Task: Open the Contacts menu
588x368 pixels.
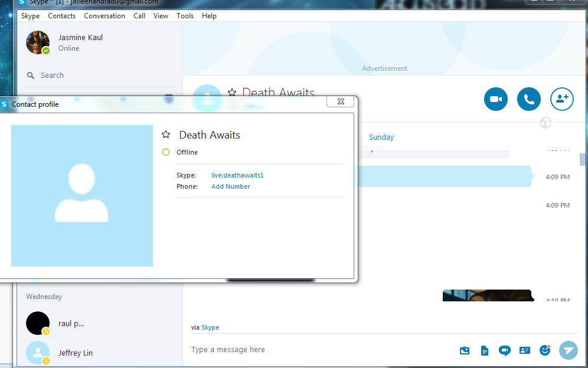Action: coord(62,16)
